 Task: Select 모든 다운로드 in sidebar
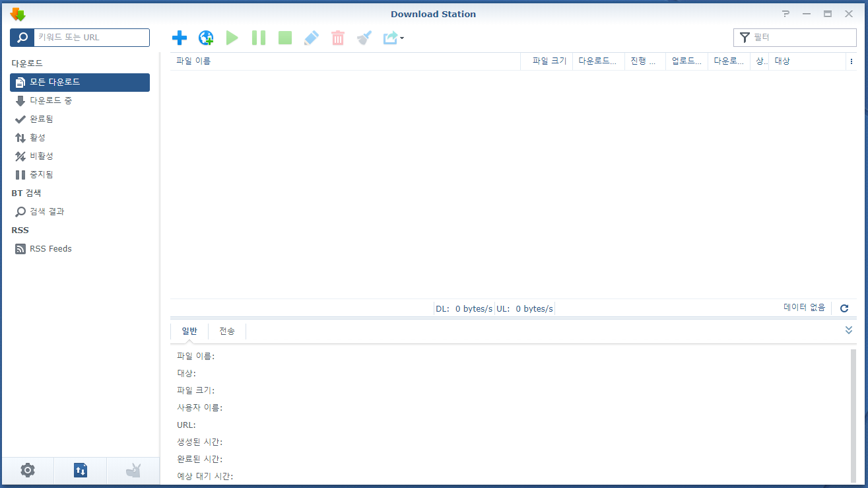[80, 82]
